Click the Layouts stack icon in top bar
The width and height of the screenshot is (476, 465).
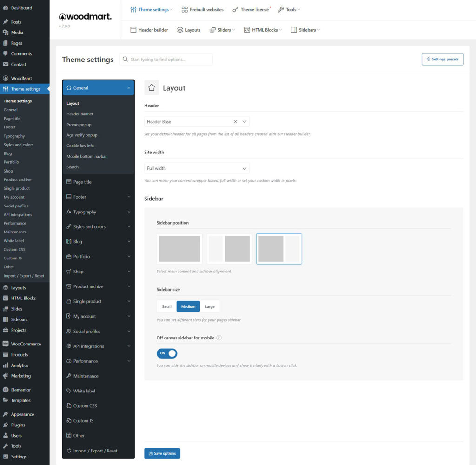pos(180,30)
